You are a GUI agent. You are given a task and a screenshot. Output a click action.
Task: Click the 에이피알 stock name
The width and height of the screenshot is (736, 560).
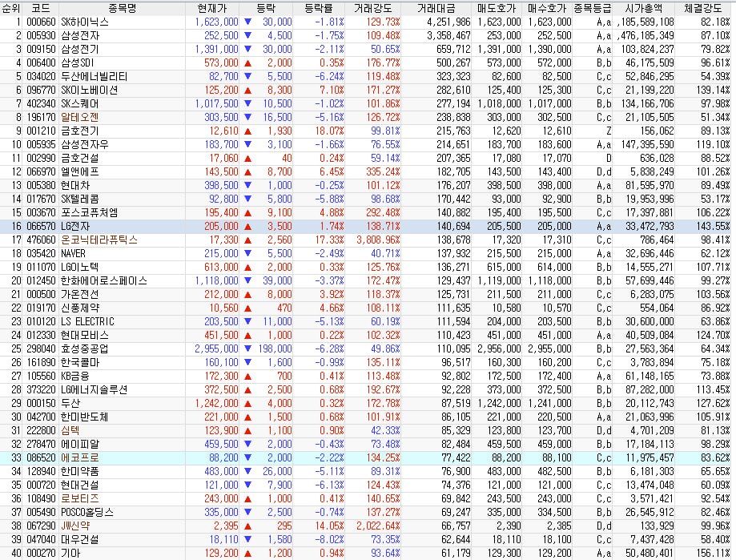pos(80,444)
